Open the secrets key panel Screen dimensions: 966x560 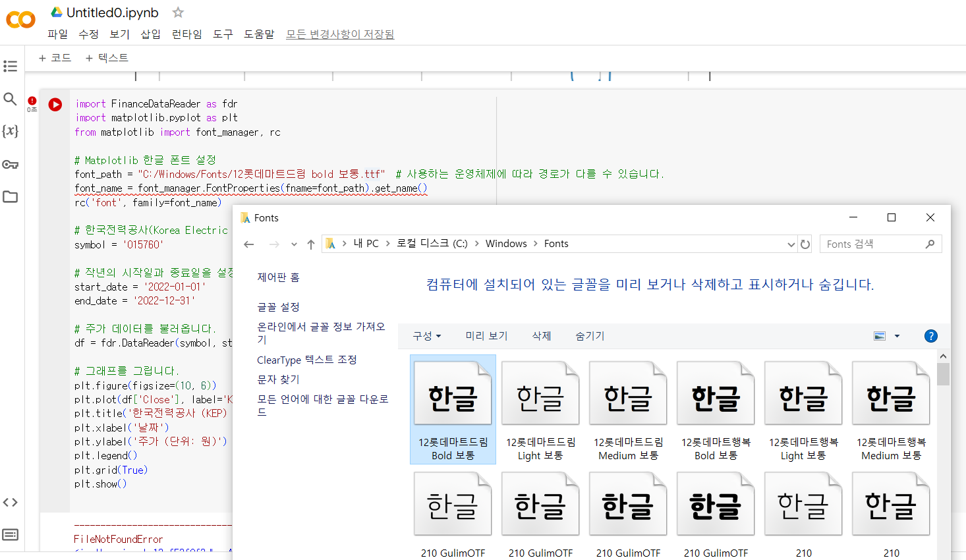point(10,164)
